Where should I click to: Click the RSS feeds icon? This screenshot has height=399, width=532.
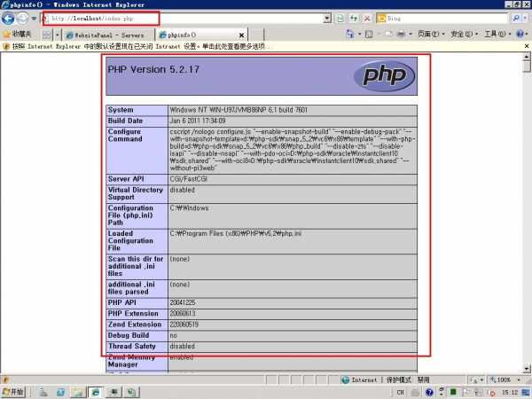click(369, 34)
